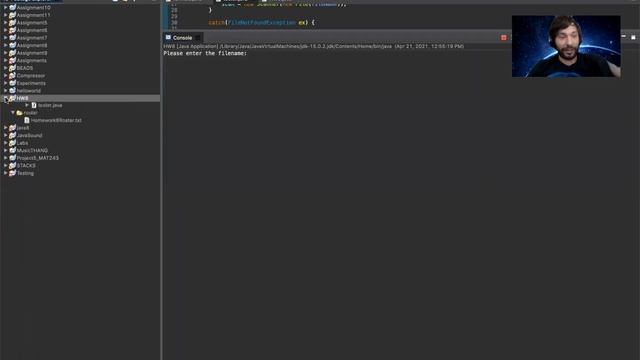Click the Assignment6 project icon
The width and height of the screenshot is (640, 360).
point(12,30)
